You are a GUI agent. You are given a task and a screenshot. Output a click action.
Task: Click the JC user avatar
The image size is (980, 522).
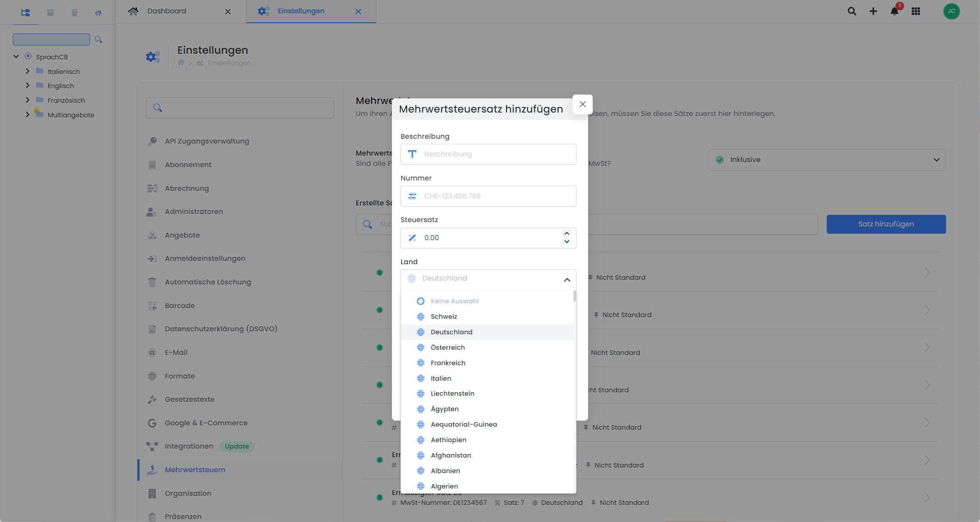(x=951, y=11)
